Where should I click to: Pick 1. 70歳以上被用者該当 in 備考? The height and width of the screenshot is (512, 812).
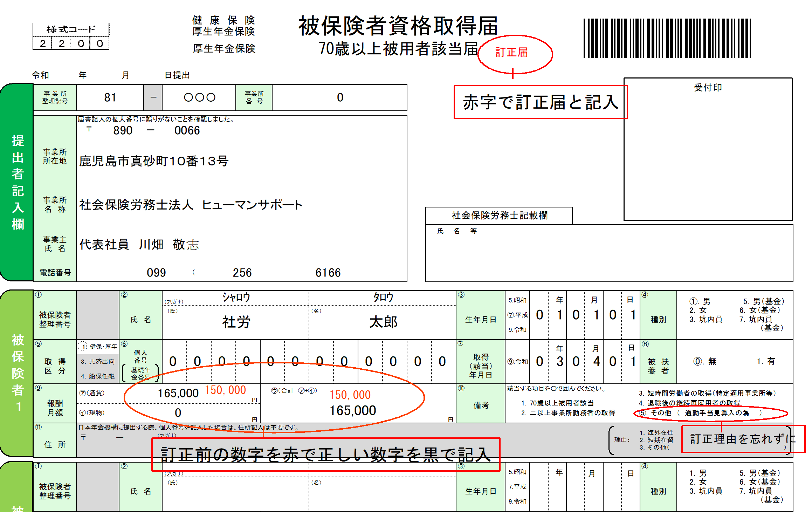click(557, 403)
